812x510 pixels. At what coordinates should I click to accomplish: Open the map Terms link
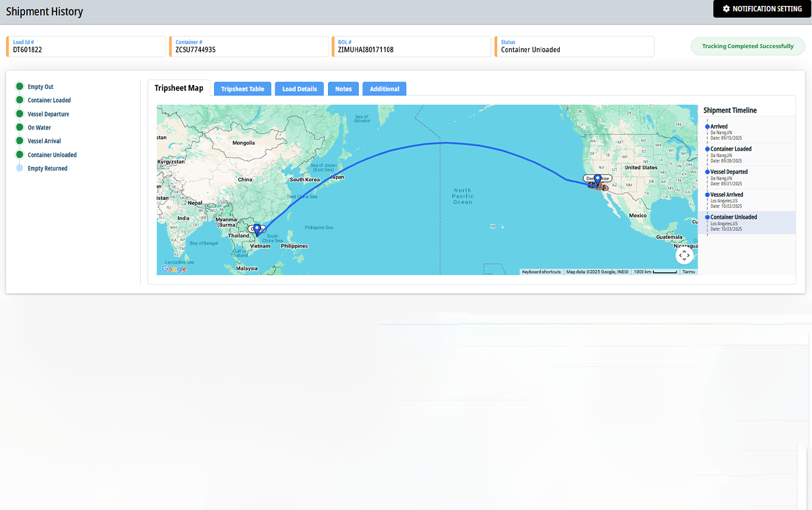[688, 272]
